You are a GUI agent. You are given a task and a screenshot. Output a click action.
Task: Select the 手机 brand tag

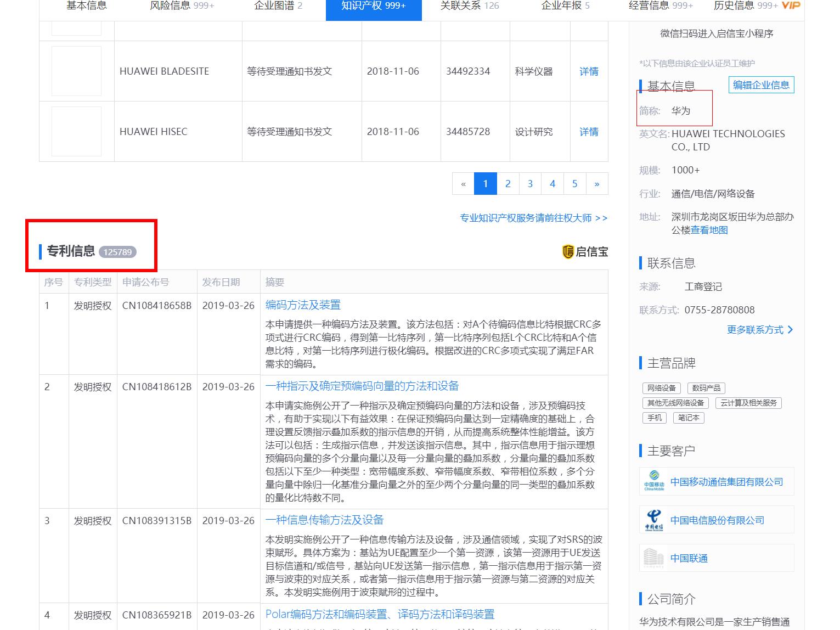(x=655, y=418)
